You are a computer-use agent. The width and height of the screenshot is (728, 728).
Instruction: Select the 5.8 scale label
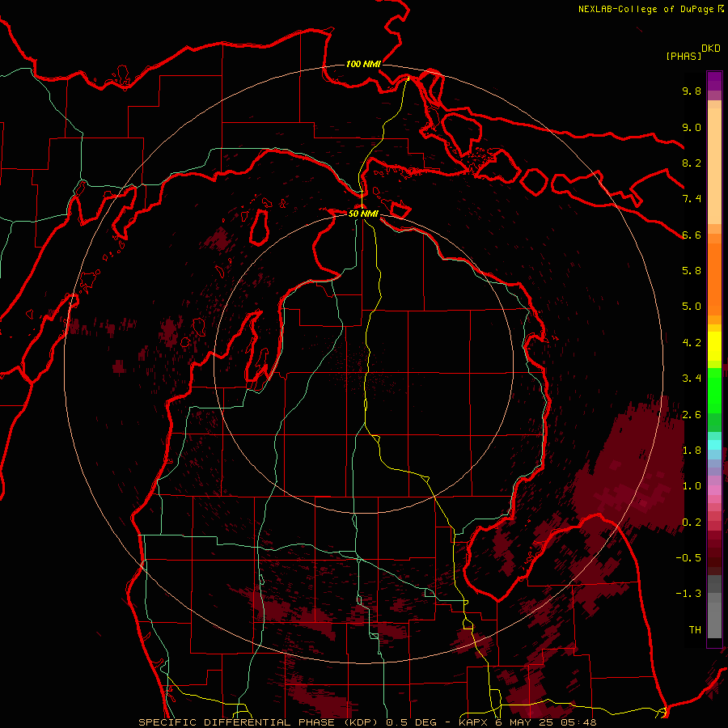click(x=692, y=271)
